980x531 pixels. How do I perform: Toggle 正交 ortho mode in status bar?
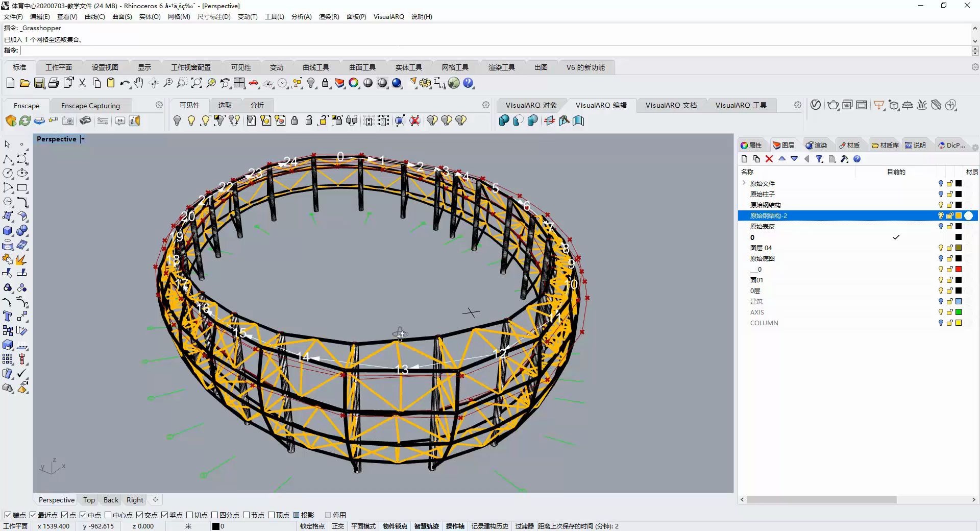(x=337, y=526)
